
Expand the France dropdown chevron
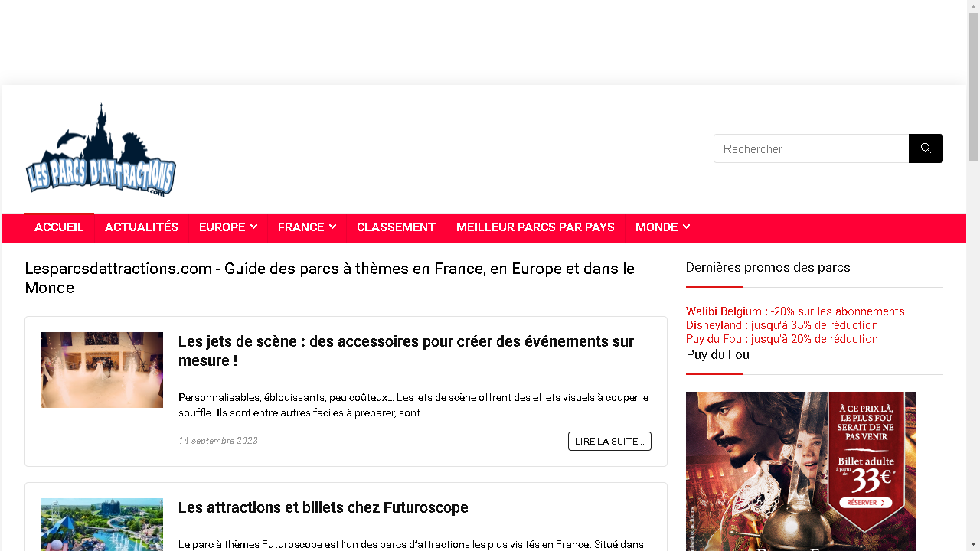332,227
